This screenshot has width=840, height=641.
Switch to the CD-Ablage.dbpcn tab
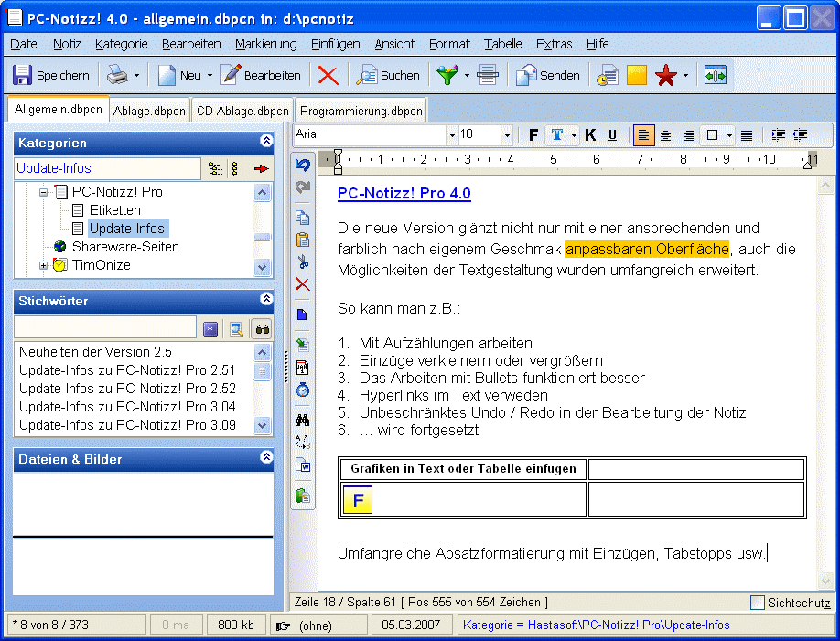[242, 112]
